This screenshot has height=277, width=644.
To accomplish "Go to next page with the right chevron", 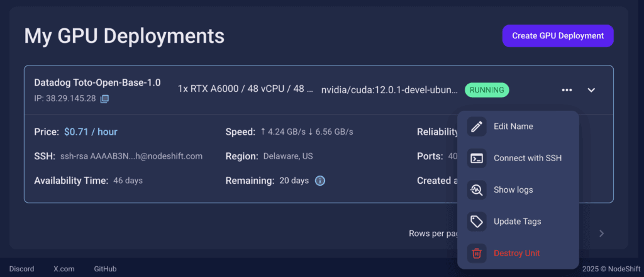I will coord(601,234).
